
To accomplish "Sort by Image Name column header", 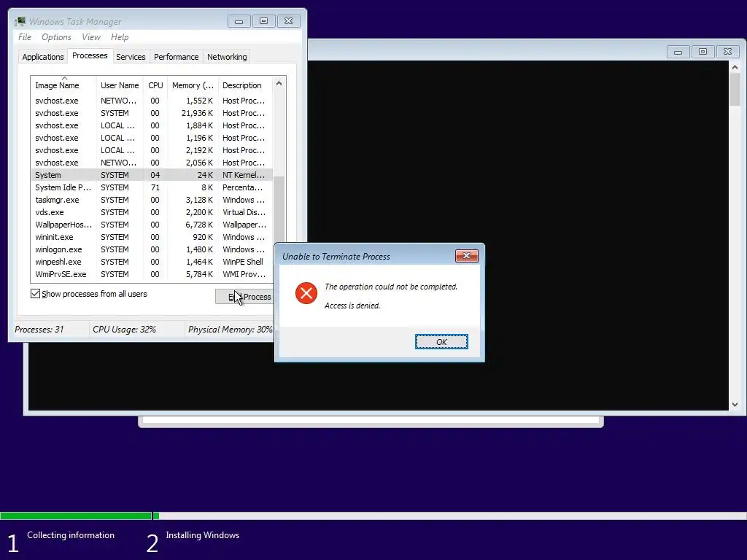I will (63, 85).
